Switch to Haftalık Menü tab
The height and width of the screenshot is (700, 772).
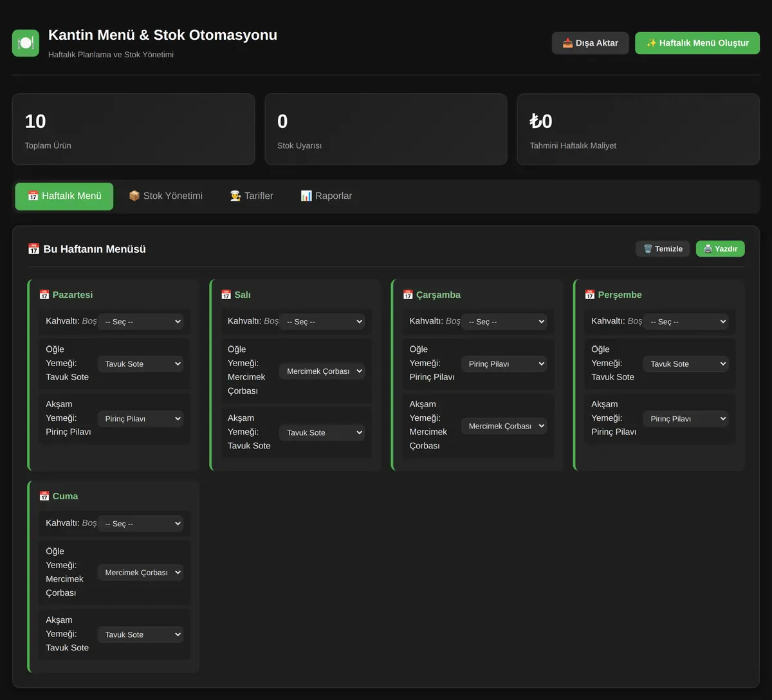click(x=64, y=196)
